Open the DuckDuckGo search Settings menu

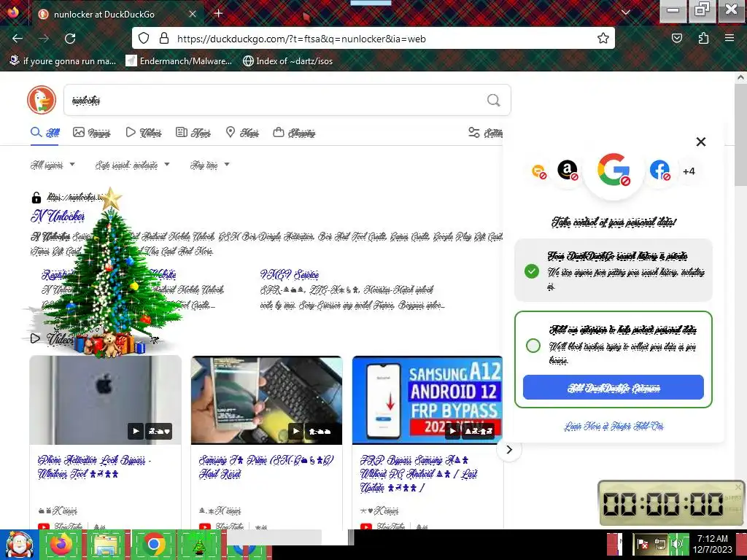(x=485, y=133)
